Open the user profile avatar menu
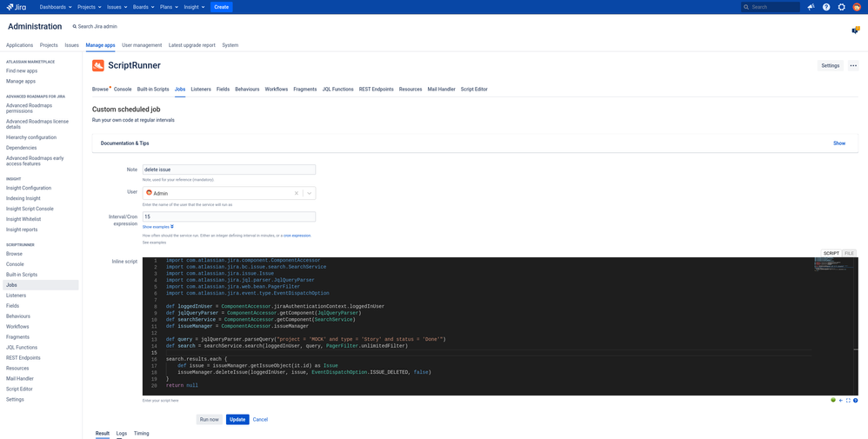 pyautogui.click(x=857, y=7)
